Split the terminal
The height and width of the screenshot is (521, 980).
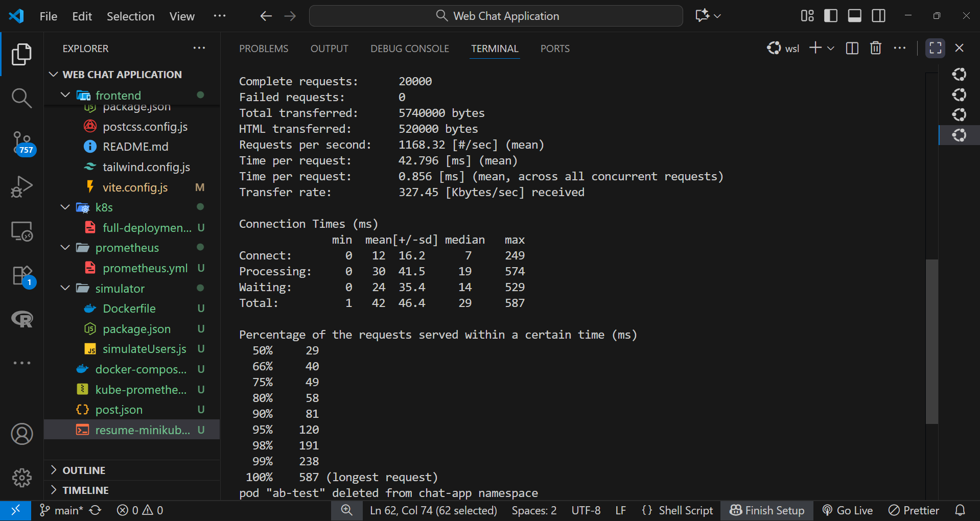tap(852, 48)
